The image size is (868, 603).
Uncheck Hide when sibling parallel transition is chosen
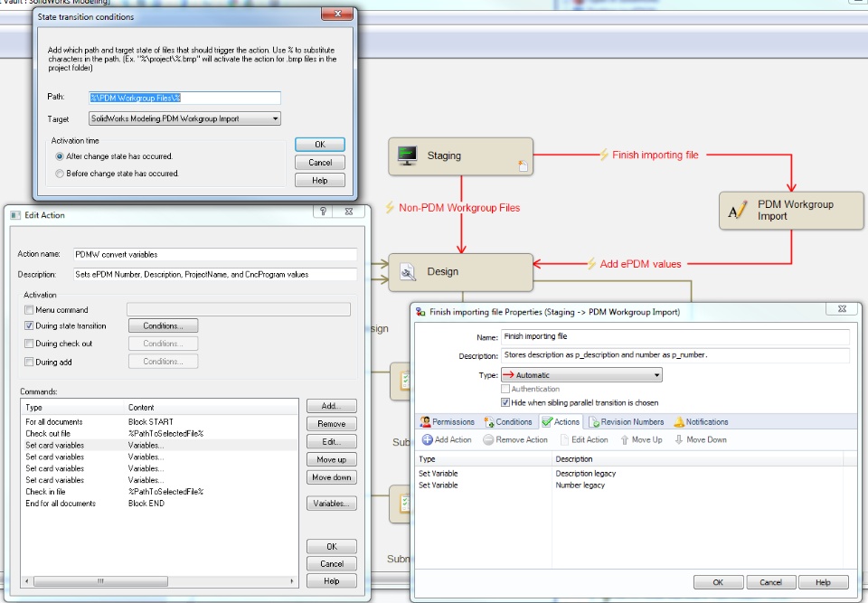[505, 402]
